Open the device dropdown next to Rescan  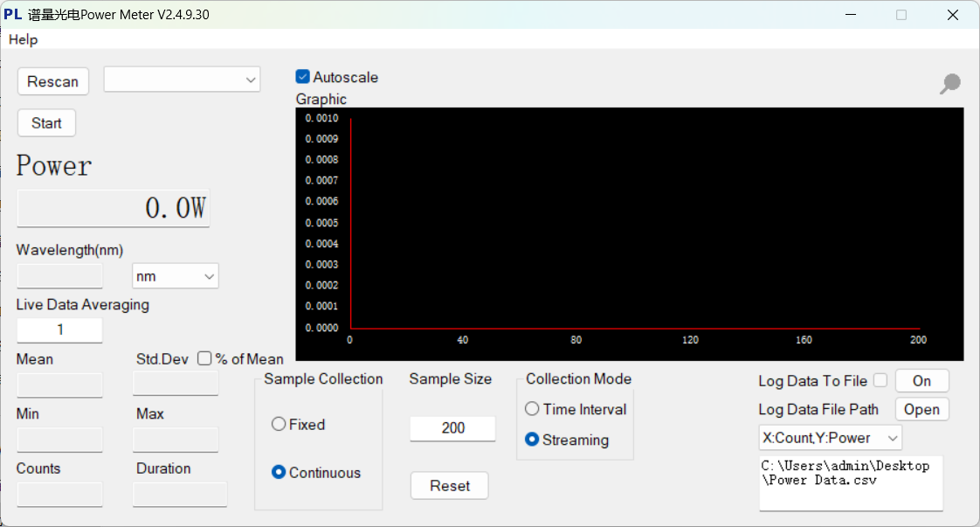tap(182, 80)
